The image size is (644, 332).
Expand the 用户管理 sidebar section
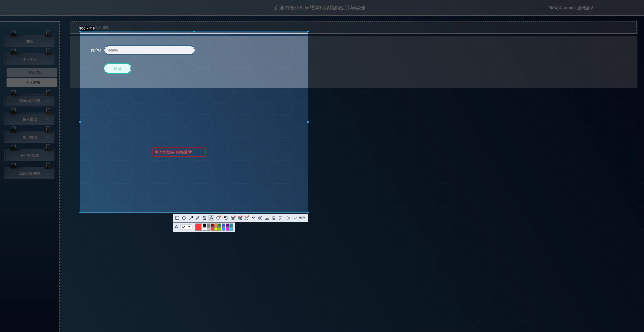pos(30,137)
